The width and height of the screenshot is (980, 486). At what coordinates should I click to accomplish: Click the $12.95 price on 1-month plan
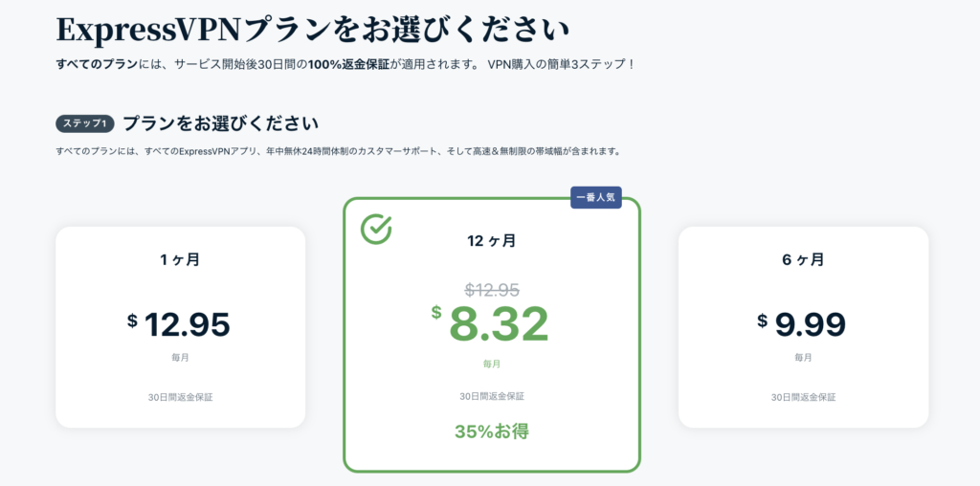pyautogui.click(x=179, y=325)
